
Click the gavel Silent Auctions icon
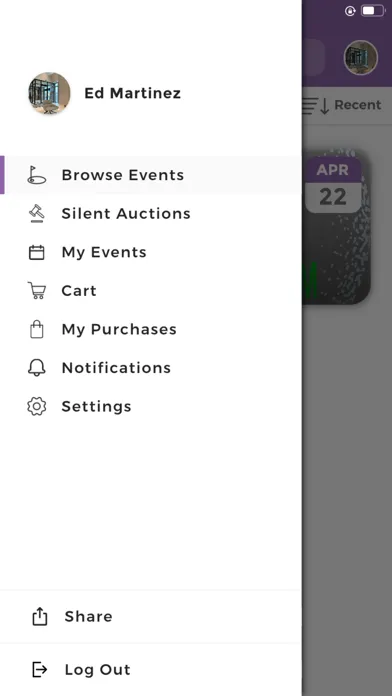(x=36, y=214)
